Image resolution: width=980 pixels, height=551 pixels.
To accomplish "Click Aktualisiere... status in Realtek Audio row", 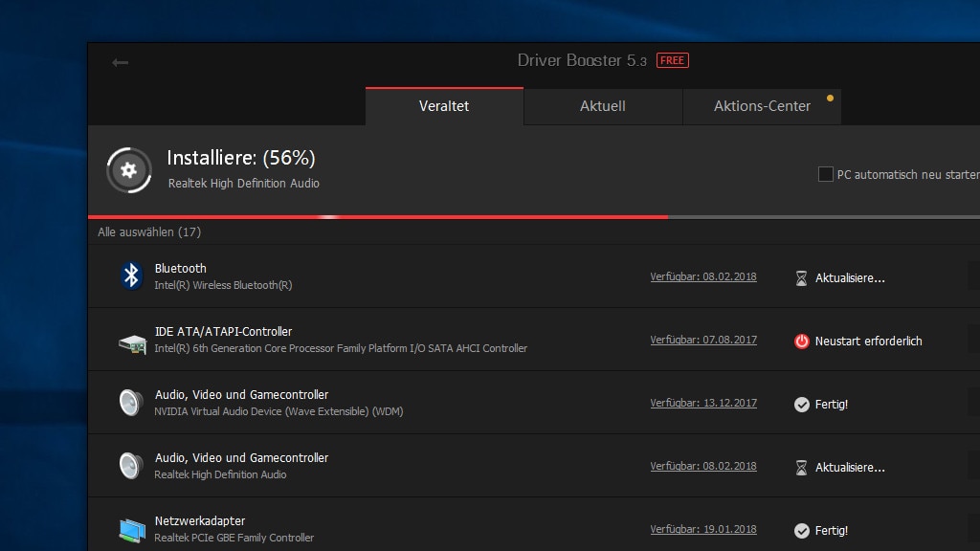I will click(x=850, y=467).
